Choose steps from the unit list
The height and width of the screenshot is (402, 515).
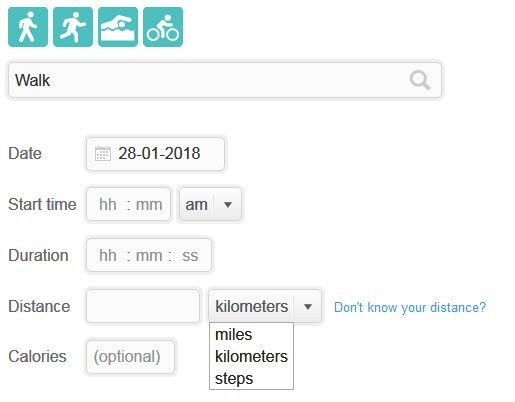251,378
